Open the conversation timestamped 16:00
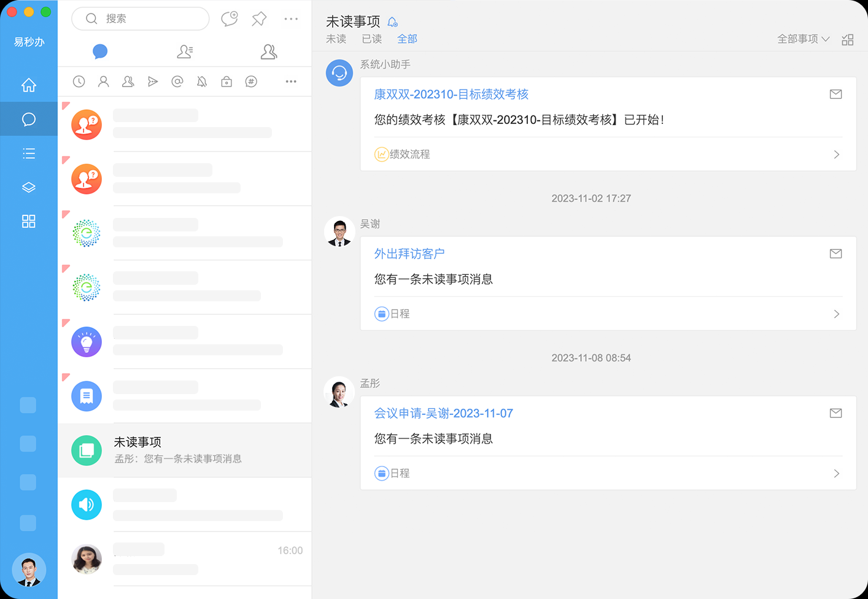The height and width of the screenshot is (599, 868). coord(185,558)
